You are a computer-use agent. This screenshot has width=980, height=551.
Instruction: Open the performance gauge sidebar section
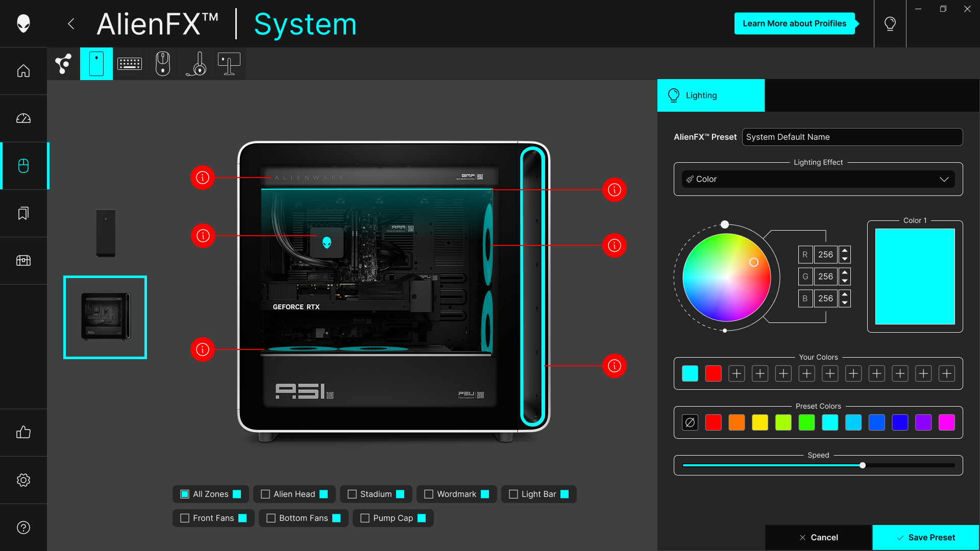[23, 118]
